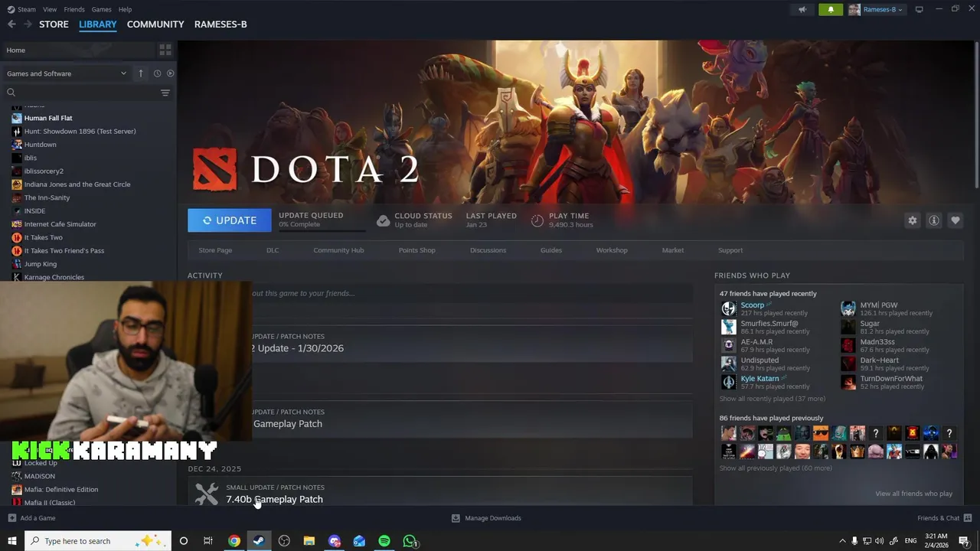Open Scoorp's friend avatar

728,308
